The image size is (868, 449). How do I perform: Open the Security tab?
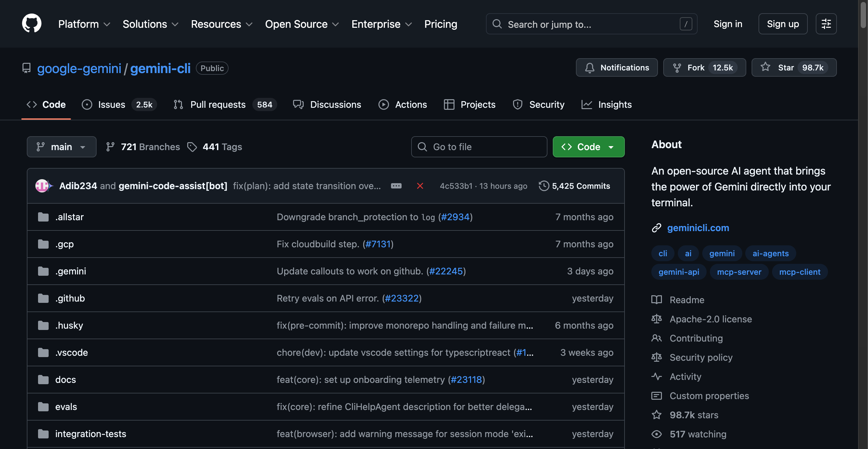pos(538,104)
